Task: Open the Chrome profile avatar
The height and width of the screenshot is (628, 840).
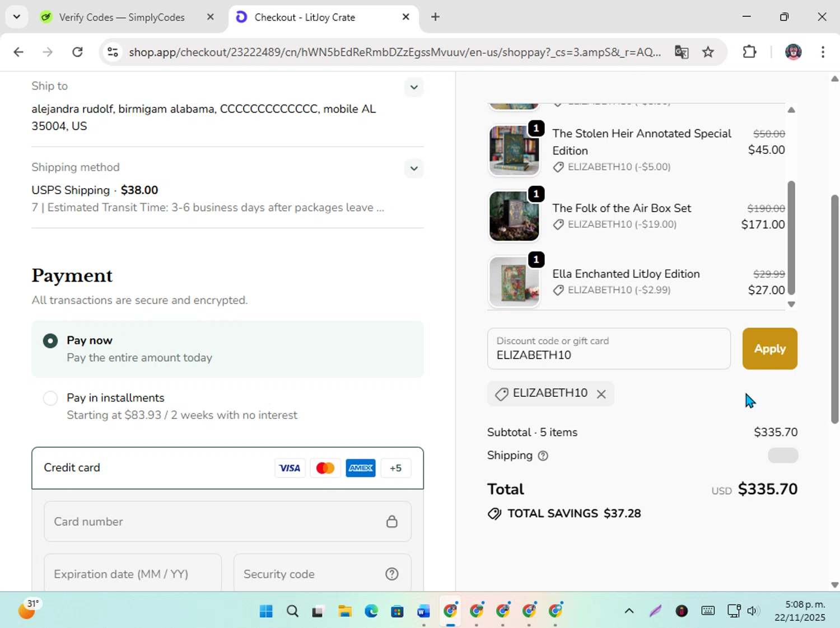Action: (794, 52)
